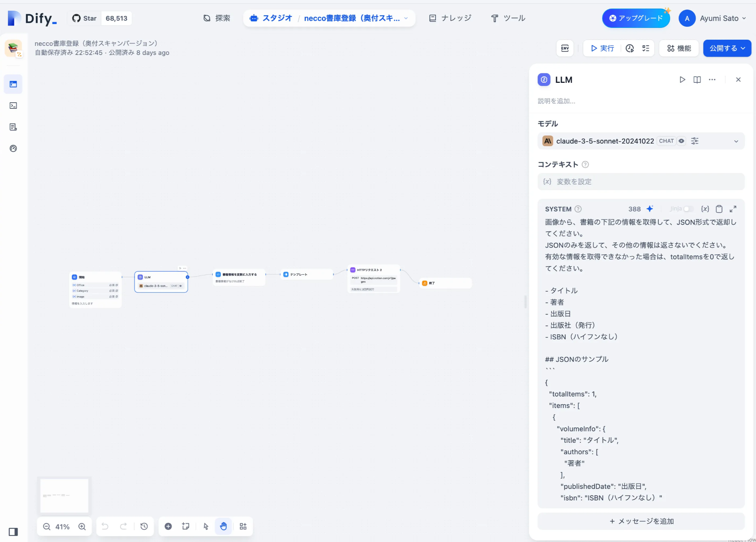This screenshot has height=542, width=756.
Task: Click the SYSTEM prompt help icon
Action: 578,209
